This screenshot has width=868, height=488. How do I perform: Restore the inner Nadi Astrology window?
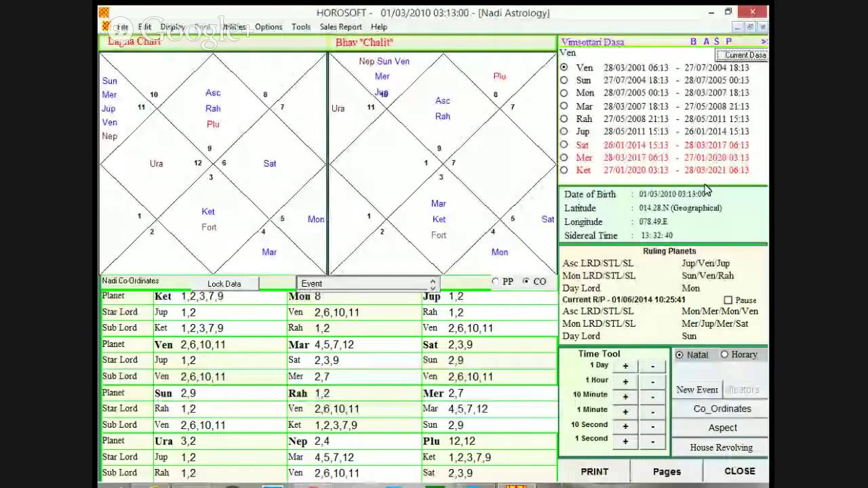point(750,27)
